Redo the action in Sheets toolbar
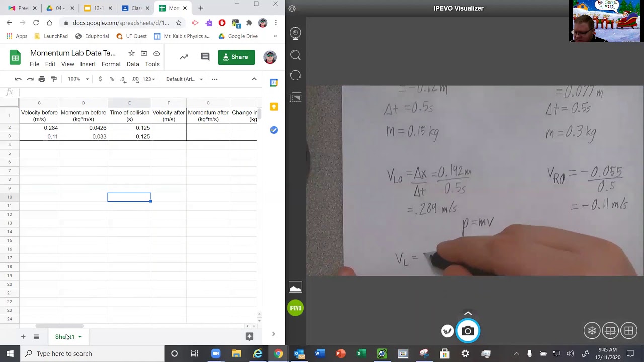The image size is (644, 362). [30, 79]
